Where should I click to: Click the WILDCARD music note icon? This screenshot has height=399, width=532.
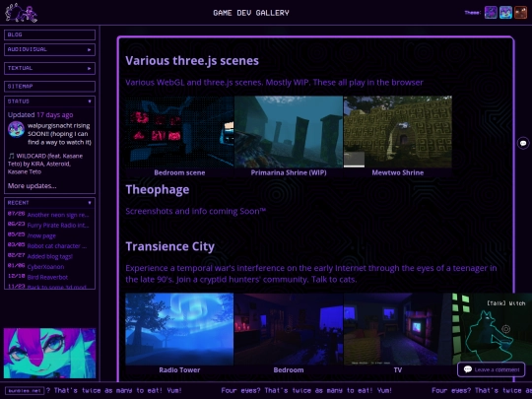coord(11,156)
